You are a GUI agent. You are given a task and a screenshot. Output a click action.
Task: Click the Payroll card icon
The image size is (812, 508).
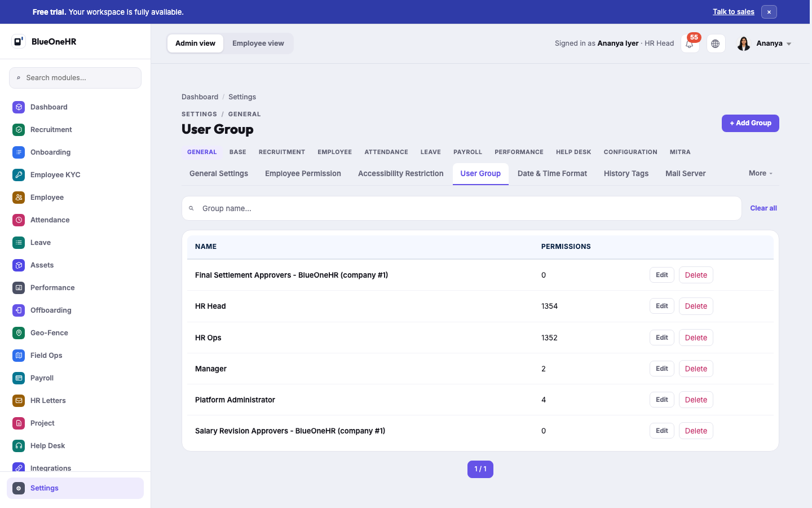click(x=19, y=378)
